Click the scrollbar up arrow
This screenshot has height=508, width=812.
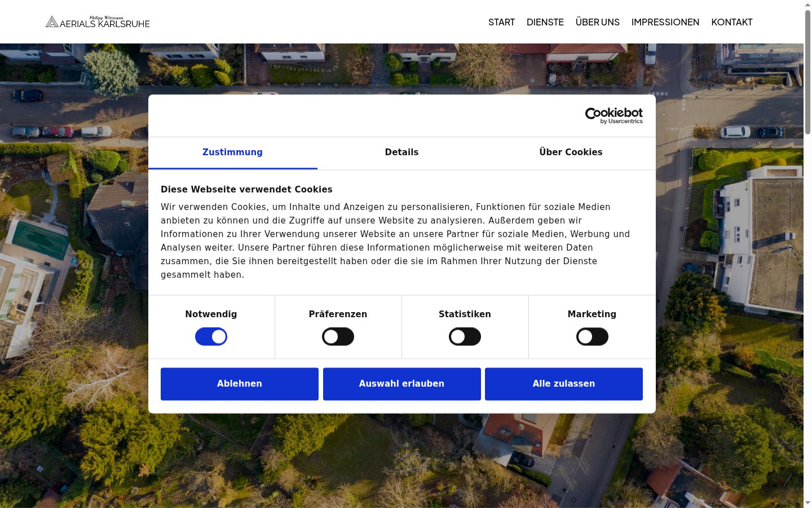tap(807, 4)
